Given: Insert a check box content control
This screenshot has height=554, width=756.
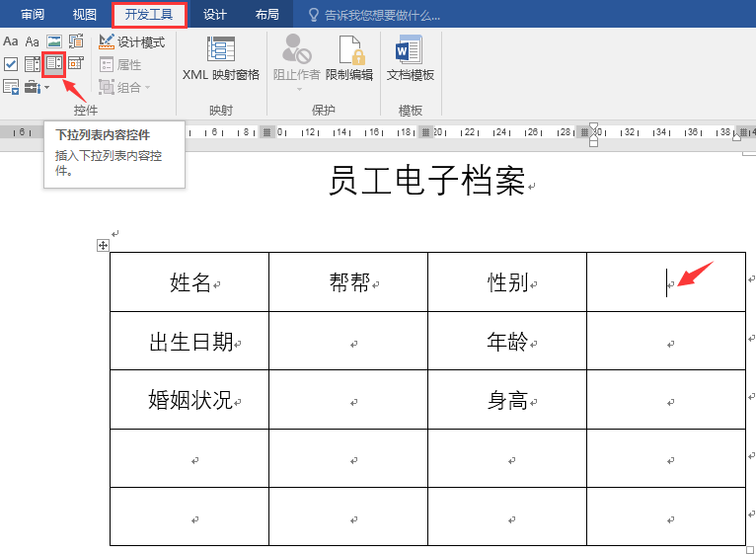Looking at the screenshot, I should tap(11, 64).
